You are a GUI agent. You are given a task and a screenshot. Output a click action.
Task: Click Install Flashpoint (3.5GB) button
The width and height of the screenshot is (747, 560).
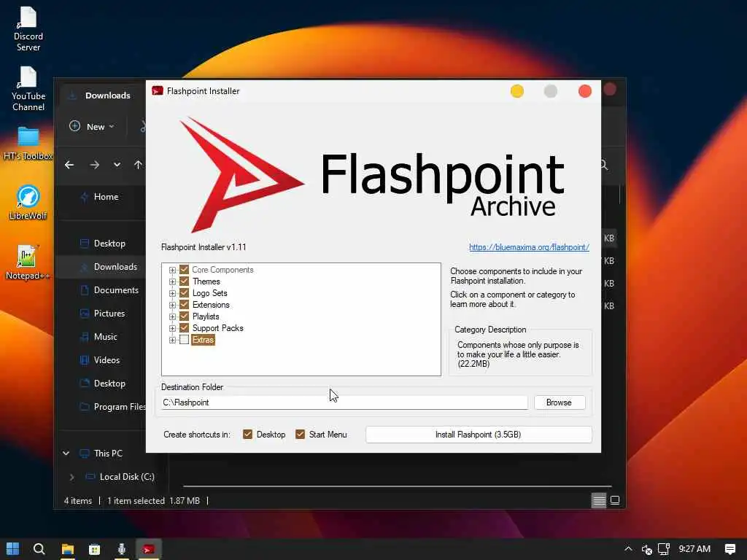(479, 435)
